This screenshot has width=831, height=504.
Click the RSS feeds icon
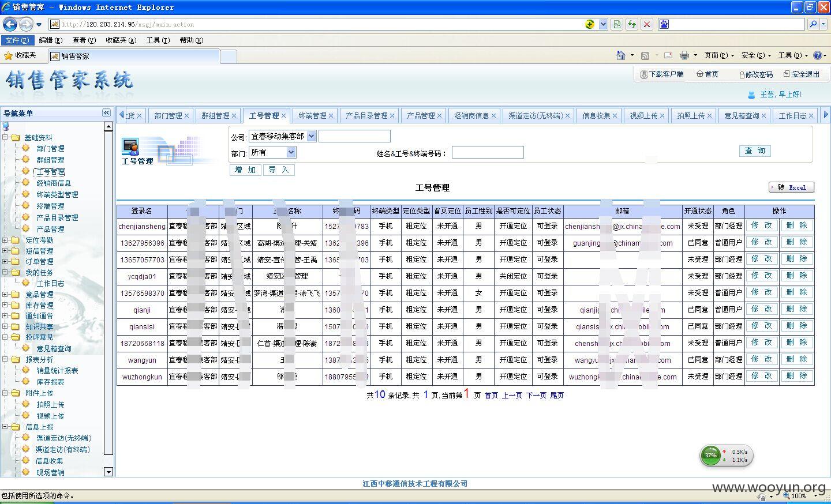pos(645,55)
